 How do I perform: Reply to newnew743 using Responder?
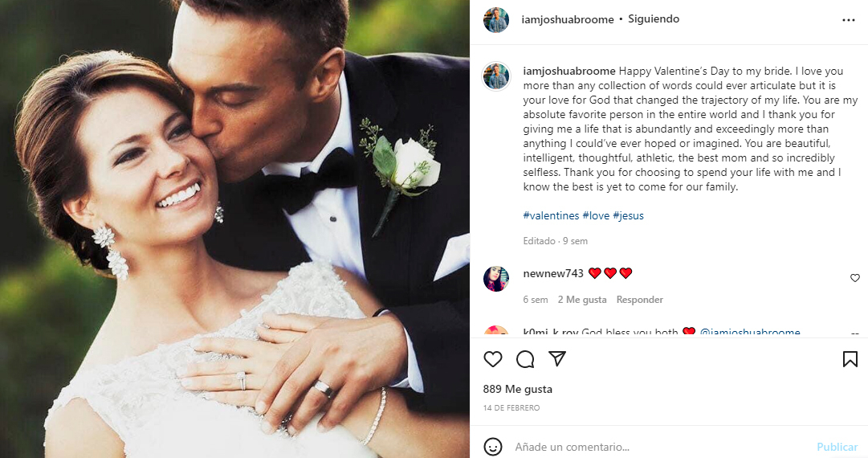(639, 300)
